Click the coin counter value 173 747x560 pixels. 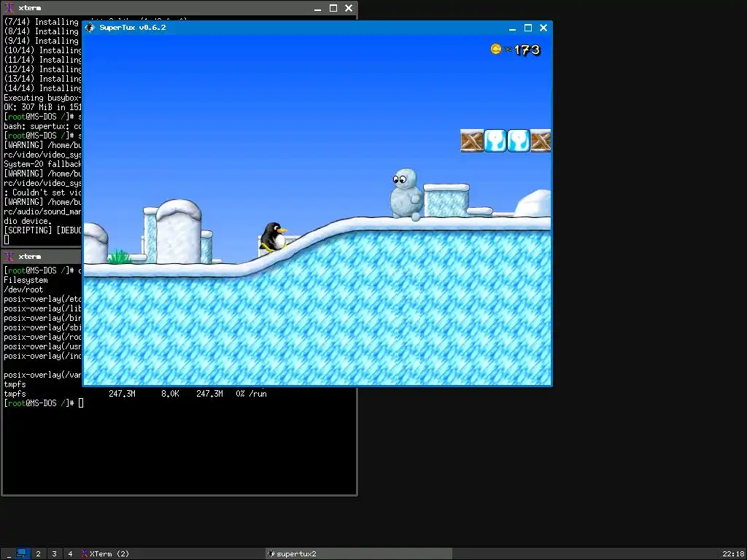(x=527, y=50)
